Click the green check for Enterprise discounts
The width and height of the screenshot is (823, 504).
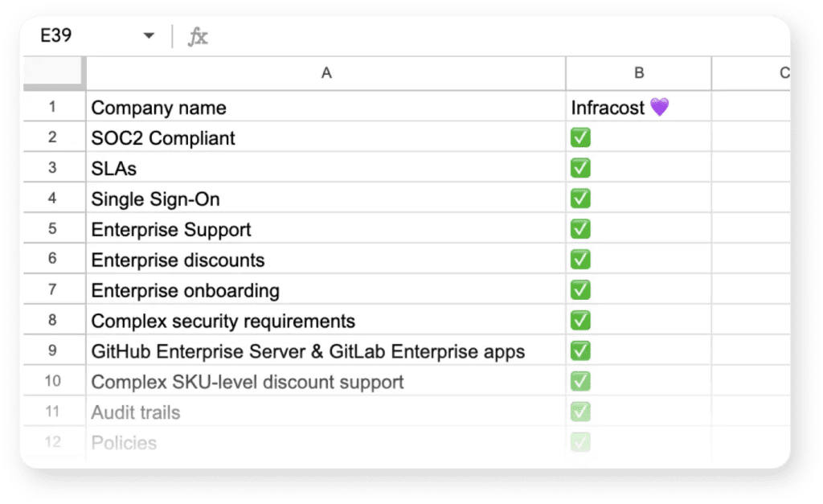(x=580, y=260)
